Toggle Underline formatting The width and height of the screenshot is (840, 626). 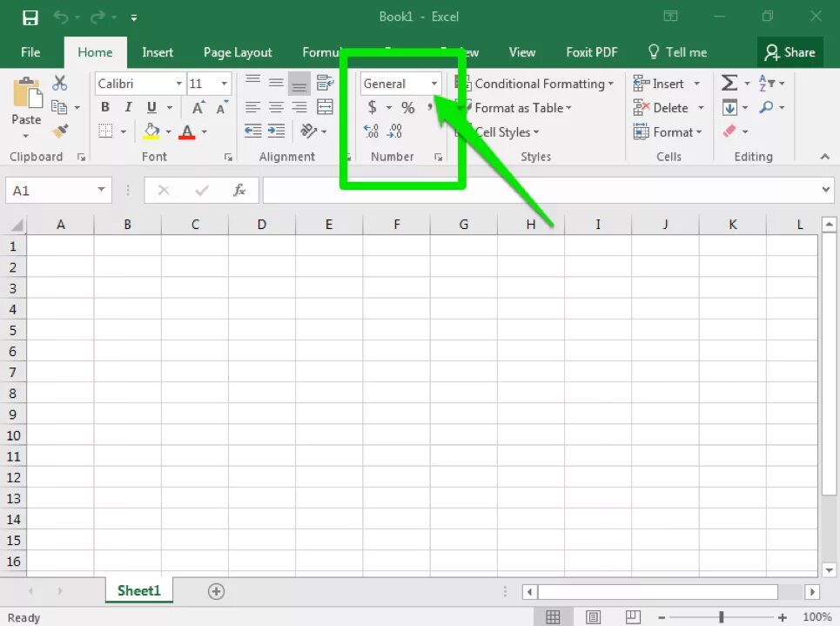(x=151, y=107)
